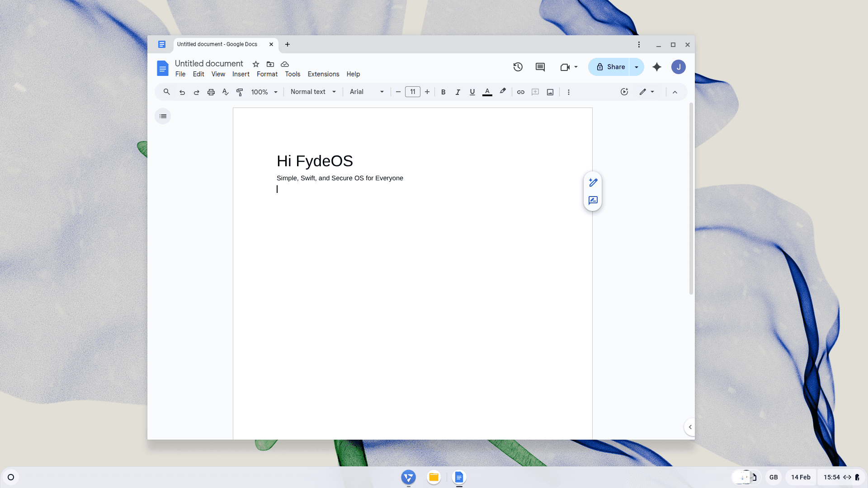Insert a link
The height and width of the screenshot is (488, 868).
click(x=520, y=92)
